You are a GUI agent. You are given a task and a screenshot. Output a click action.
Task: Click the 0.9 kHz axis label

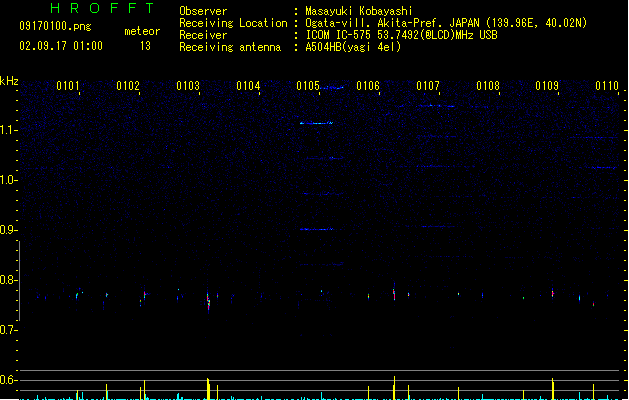coord(8,230)
